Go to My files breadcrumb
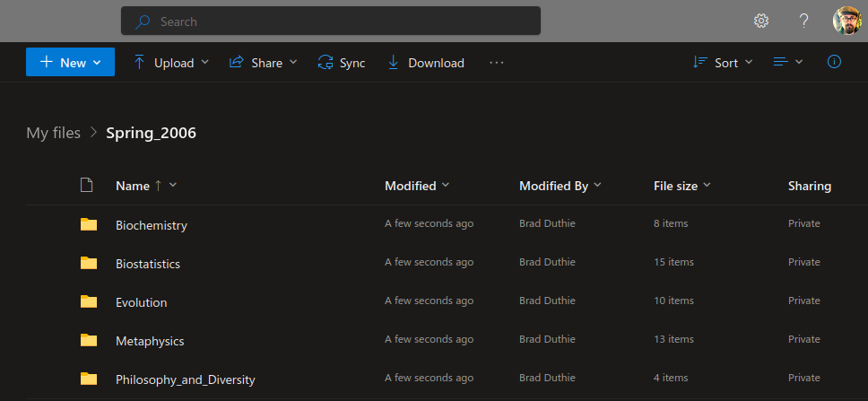Image resolution: width=868 pixels, height=401 pixels. (53, 133)
